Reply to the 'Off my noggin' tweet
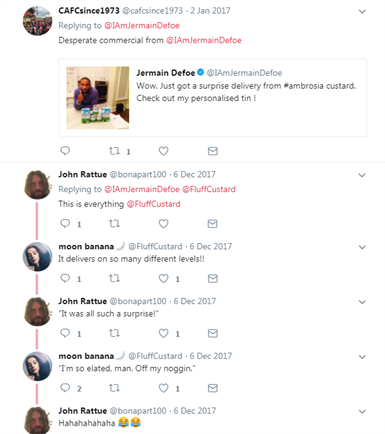The image size is (385, 434). click(x=65, y=388)
